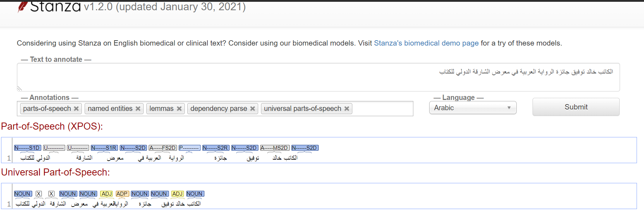
Task: Click the Submit button
Action: (x=576, y=107)
